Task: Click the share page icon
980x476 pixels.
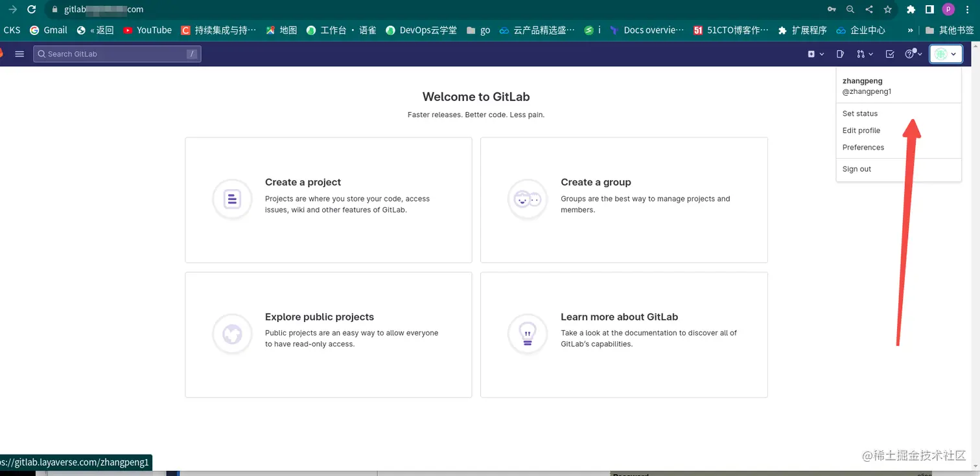Action: (869, 10)
